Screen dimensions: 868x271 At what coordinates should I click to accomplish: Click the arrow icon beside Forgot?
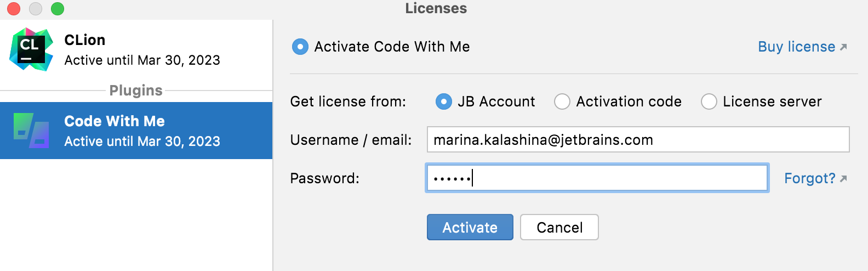point(843,178)
